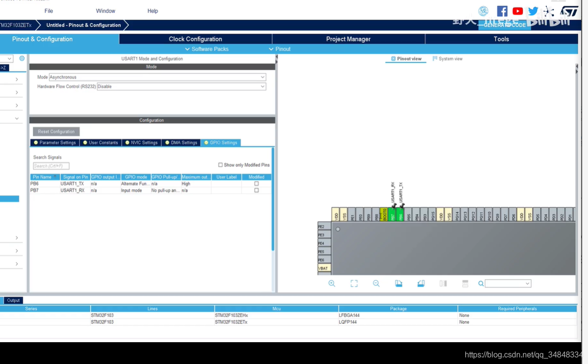This screenshot has width=588, height=364.
Task: Expand the first category chevron in the sidebar
Action: pos(16,79)
